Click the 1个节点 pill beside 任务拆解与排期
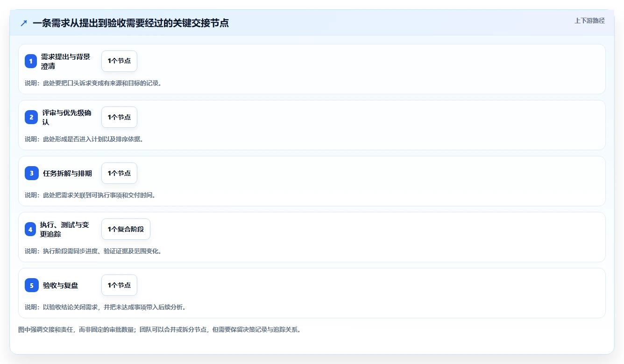 (x=119, y=173)
